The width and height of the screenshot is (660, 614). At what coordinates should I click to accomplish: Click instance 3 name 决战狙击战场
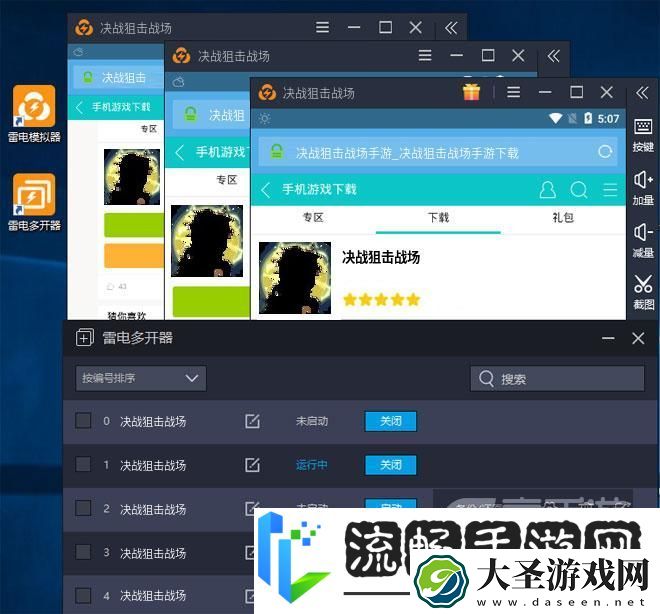click(153, 553)
